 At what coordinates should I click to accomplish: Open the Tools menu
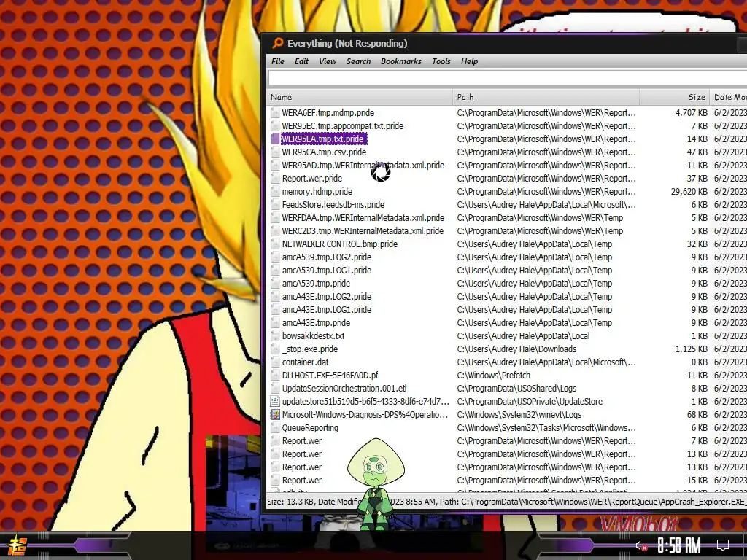[x=441, y=61]
